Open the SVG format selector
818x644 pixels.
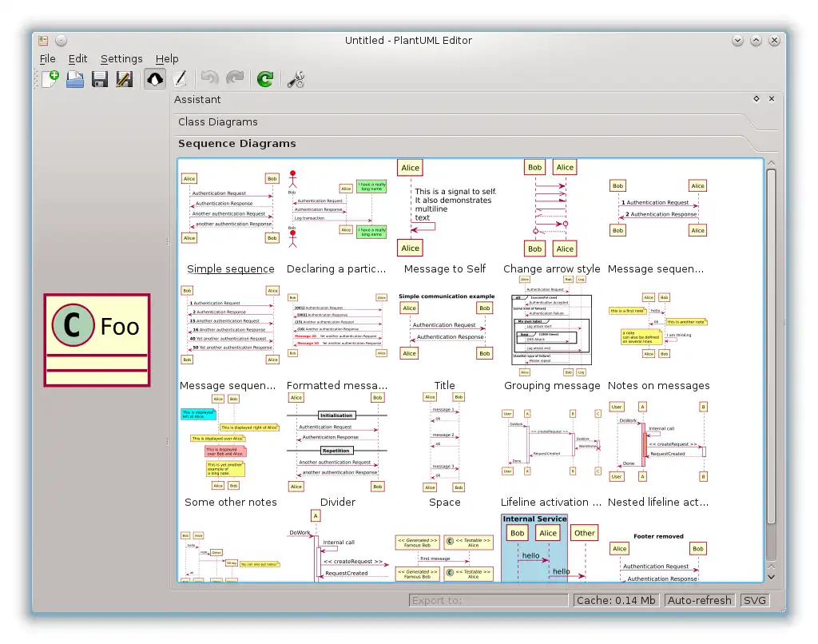pos(755,600)
